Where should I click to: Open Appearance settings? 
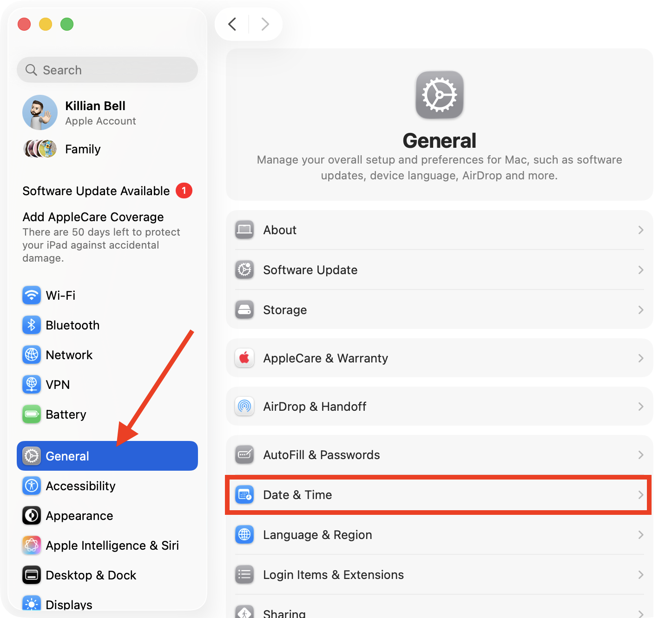(79, 515)
